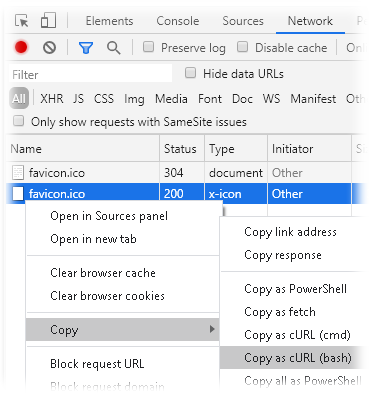This screenshot has width=369, height=393.
Task: Select the Network tab
Action: click(x=310, y=21)
